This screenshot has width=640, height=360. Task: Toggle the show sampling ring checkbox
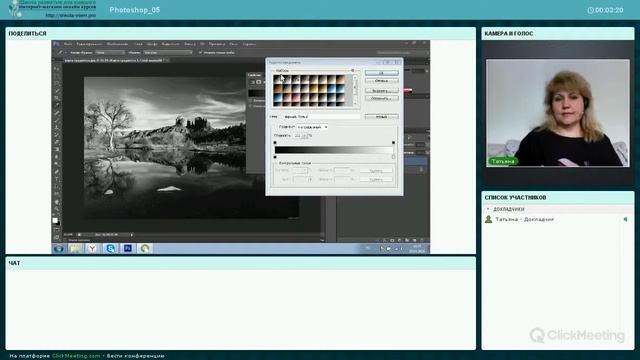(200, 53)
